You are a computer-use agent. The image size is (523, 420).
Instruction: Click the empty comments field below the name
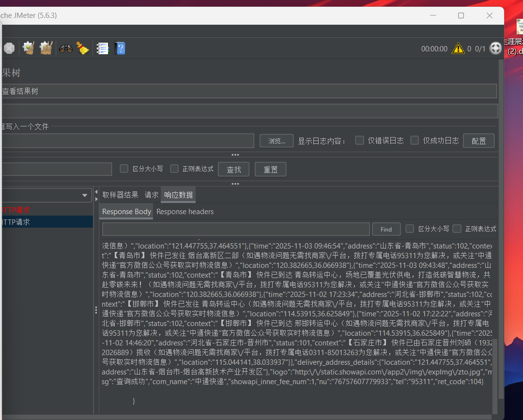pyautogui.click(x=249, y=111)
